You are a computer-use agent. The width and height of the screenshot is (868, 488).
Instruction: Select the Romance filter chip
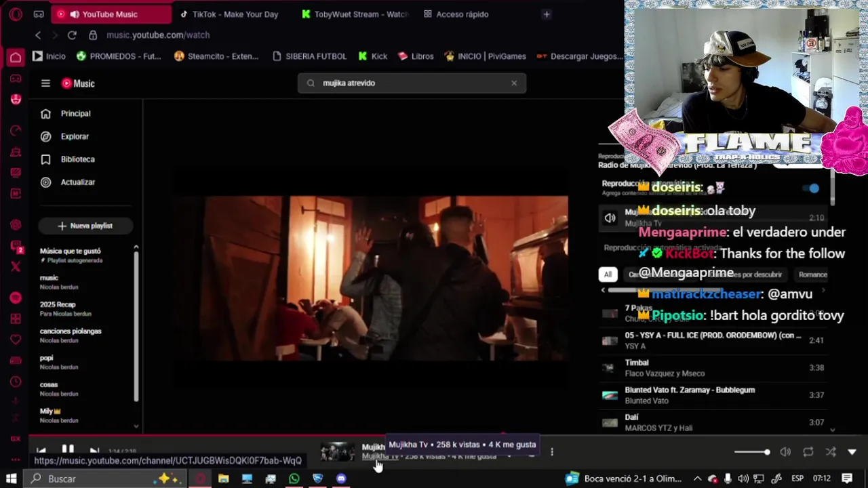click(813, 274)
